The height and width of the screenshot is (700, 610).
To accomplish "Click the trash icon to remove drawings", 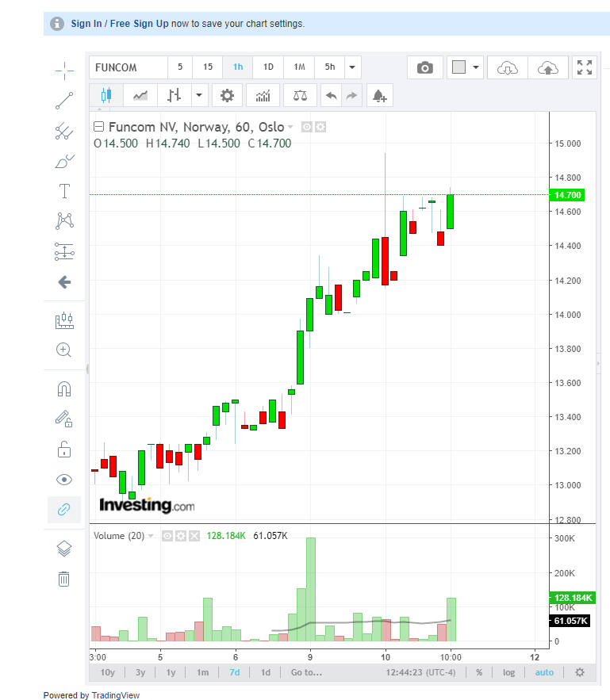I will [x=64, y=579].
